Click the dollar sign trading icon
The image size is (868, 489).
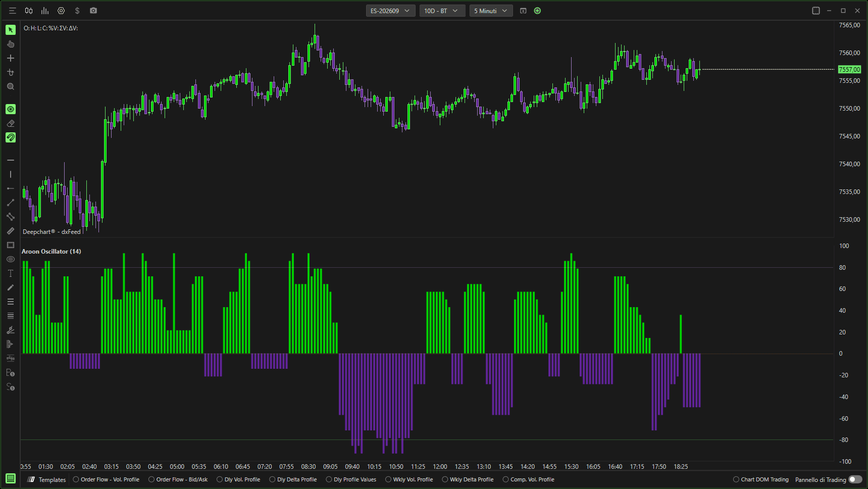tap(77, 11)
